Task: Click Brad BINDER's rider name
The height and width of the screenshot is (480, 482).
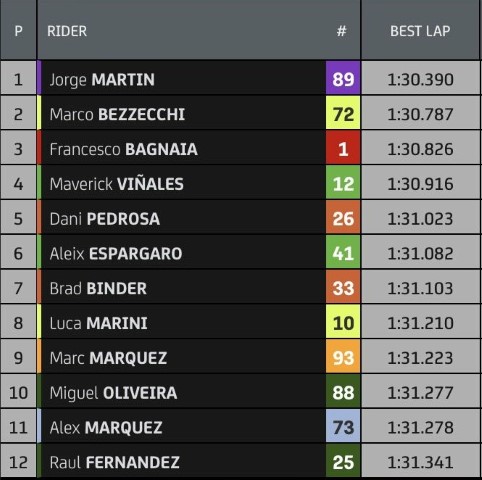Action: coord(98,288)
